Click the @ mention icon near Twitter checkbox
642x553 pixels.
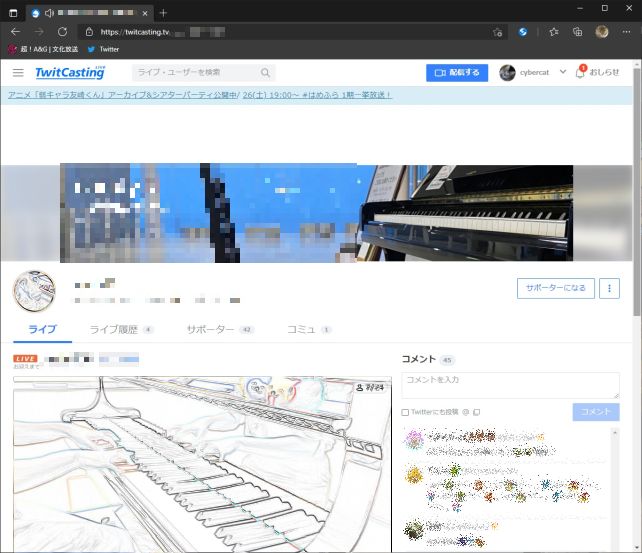pos(466,412)
